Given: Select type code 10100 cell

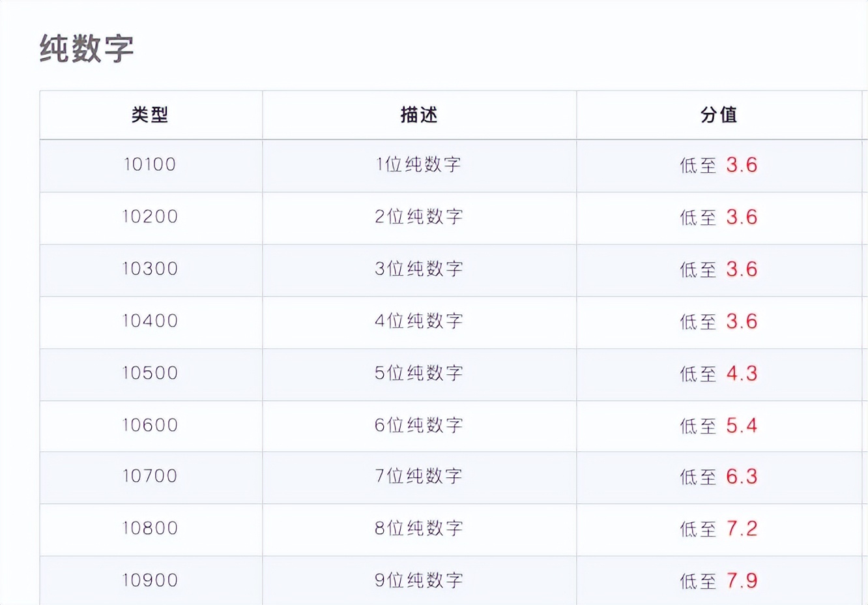Looking at the screenshot, I should (150, 164).
